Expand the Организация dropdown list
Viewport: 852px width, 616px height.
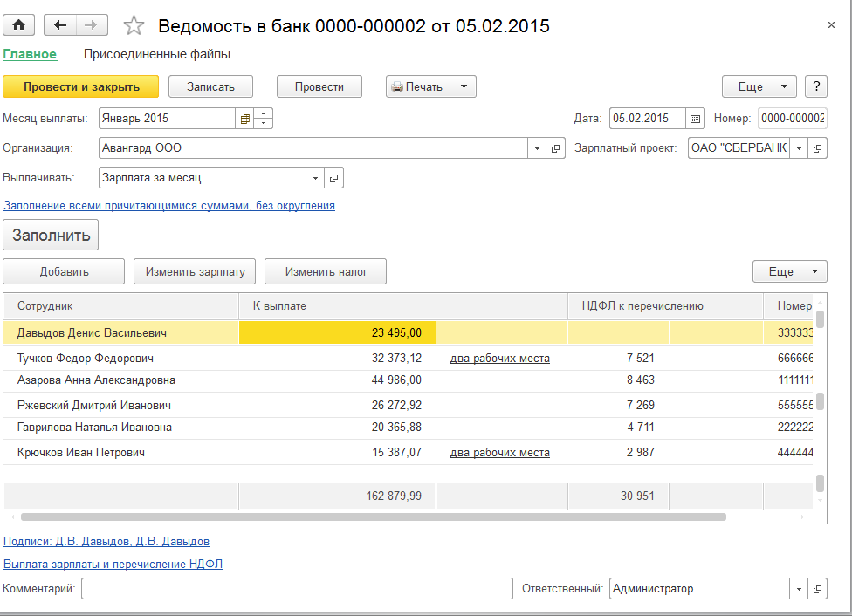(538, 148)
